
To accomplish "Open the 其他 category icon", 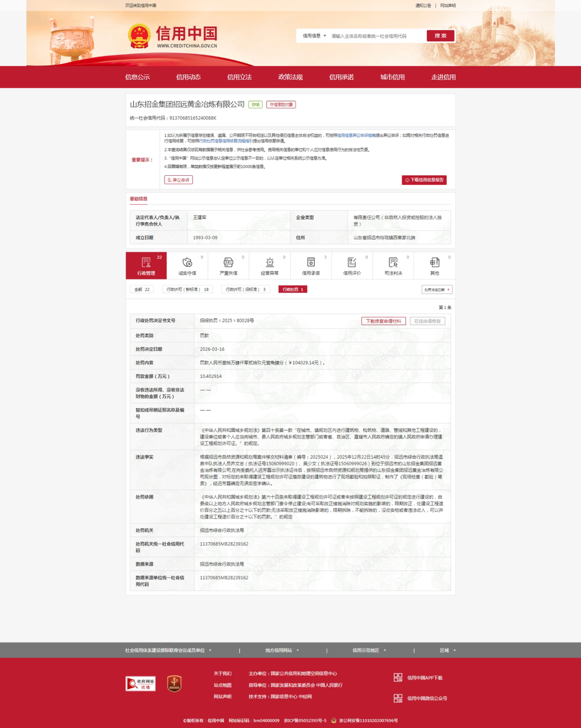I will click(x=435, y=262).
